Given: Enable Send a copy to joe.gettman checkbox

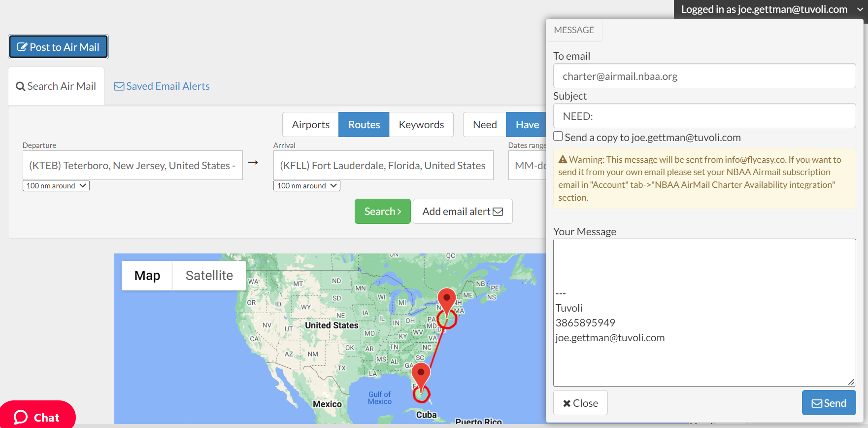Looking at the screenshot, I should pyautogui.click(x=558, y=137).
